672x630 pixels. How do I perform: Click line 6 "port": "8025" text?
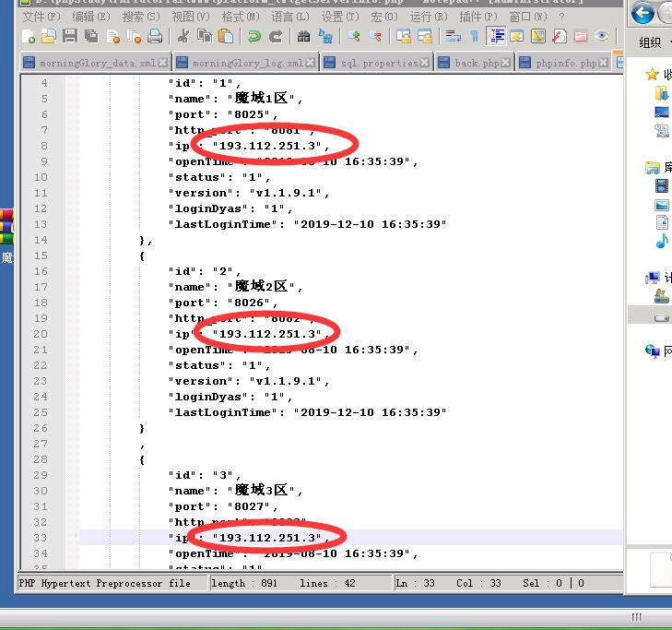(x=222, y=114)
